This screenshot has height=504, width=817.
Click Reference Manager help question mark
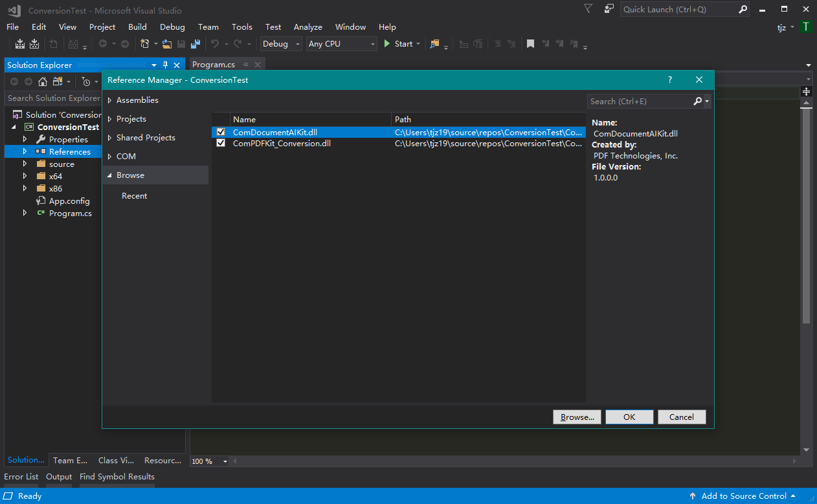click(x=670, y=80)
